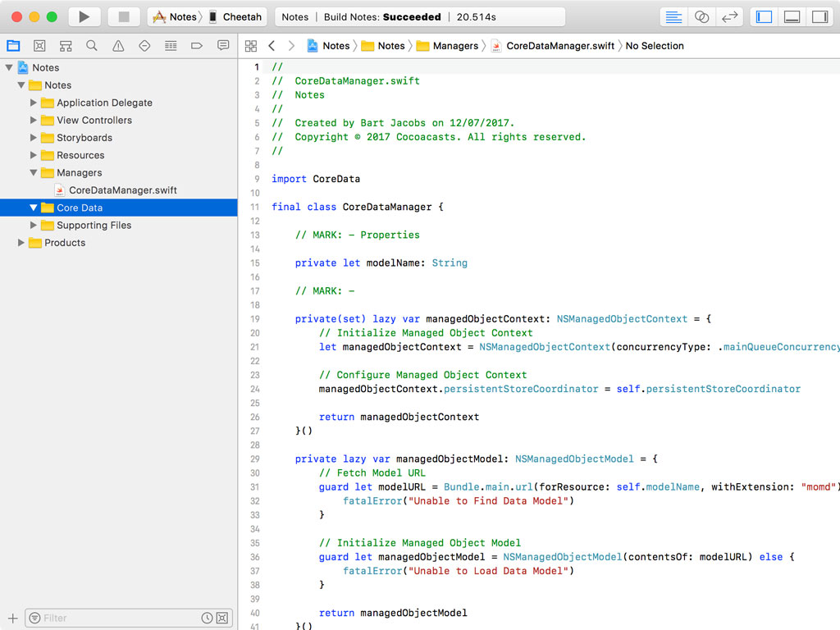Select CoreDataManager.swift in the project navigator
Screen dimensions: 840x630
coord(122,190)
